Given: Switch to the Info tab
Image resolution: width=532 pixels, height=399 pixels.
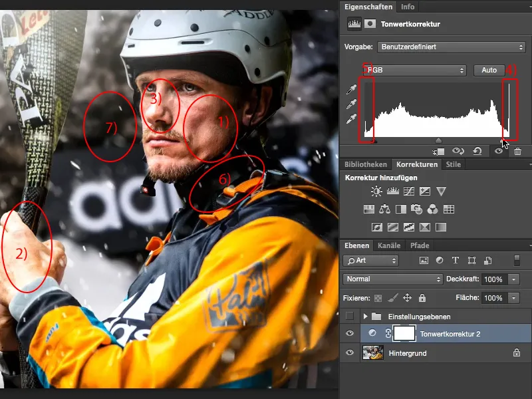Looking at the screenshot, I should 408,7.
